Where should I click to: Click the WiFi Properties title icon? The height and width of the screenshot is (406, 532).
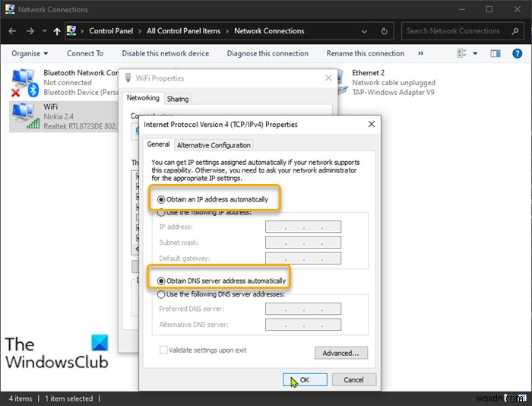tap(128, 78)
